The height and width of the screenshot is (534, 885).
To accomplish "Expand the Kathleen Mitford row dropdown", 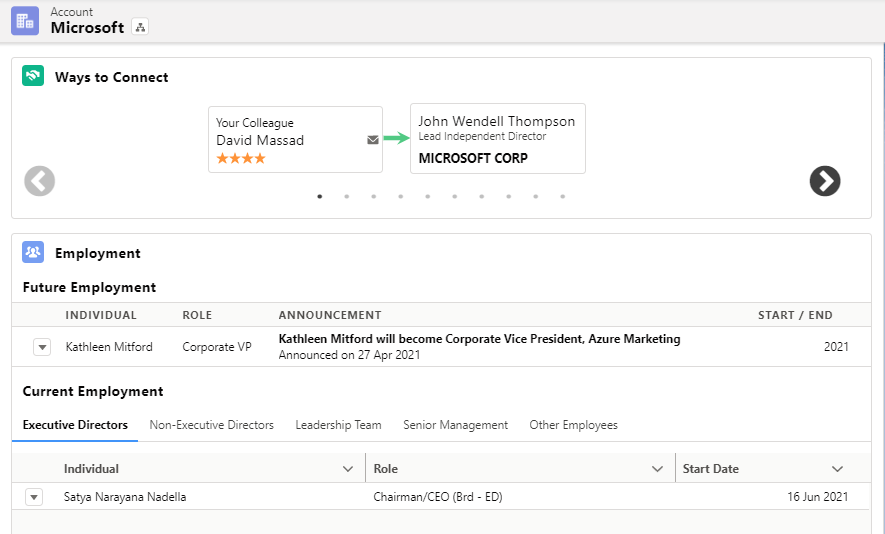I will (42, 347).
